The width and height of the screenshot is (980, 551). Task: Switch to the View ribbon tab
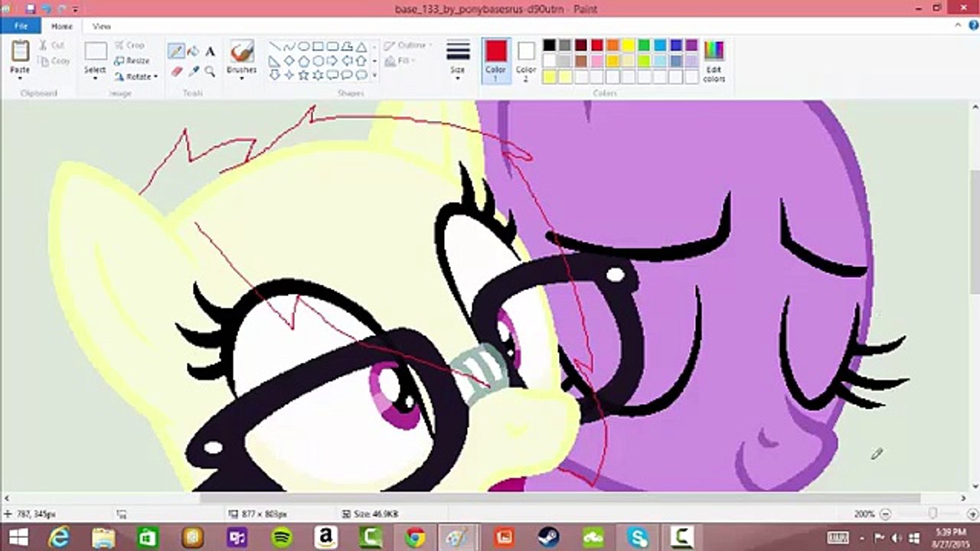click(102, 26)
